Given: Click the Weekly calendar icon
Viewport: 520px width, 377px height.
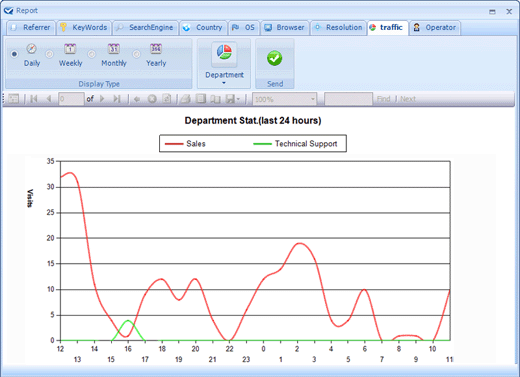Looking at the screenshot, I should (x=70, y=49).
